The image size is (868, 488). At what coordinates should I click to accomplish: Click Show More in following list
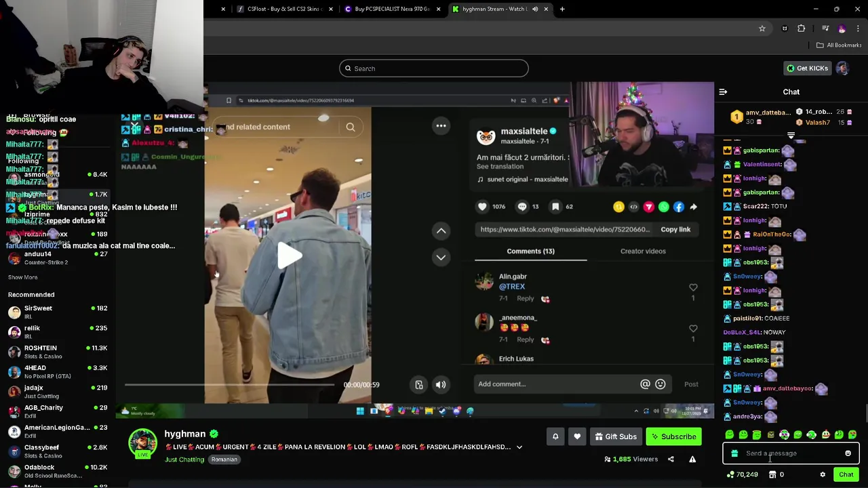[x=22, y=277]
